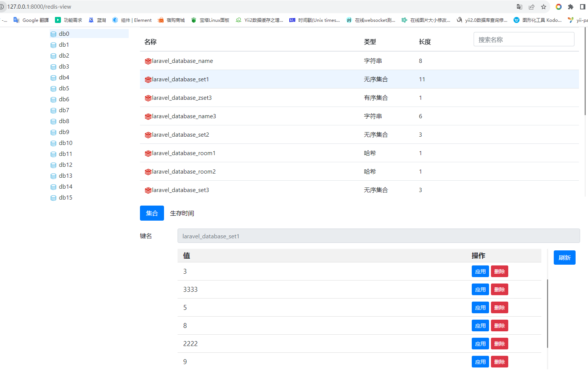Click Redis icon for laravel_database_room2
This screenshot has height=375, width=588.
click(x=148, y=172)
